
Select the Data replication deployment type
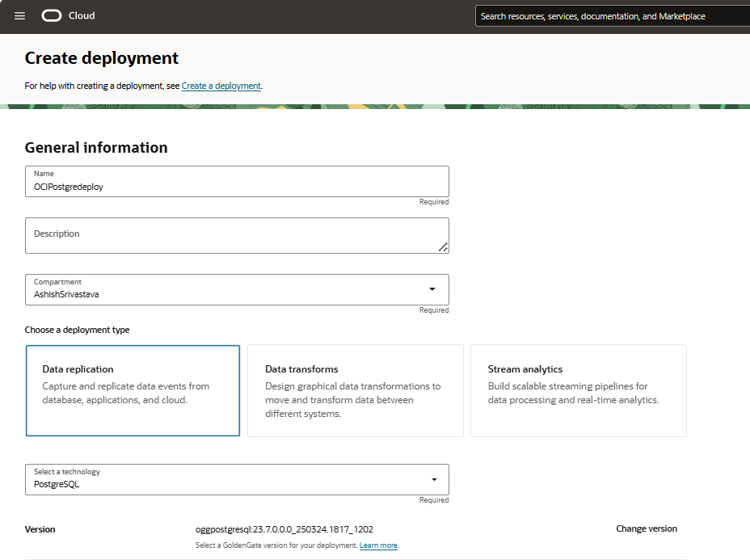click(133, 391)
